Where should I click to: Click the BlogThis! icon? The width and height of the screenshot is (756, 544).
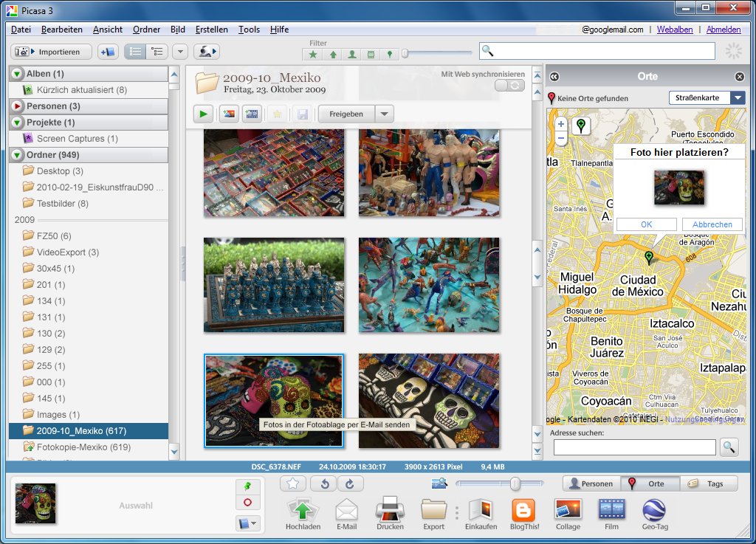pyautogui.click(x=523, y=510)
